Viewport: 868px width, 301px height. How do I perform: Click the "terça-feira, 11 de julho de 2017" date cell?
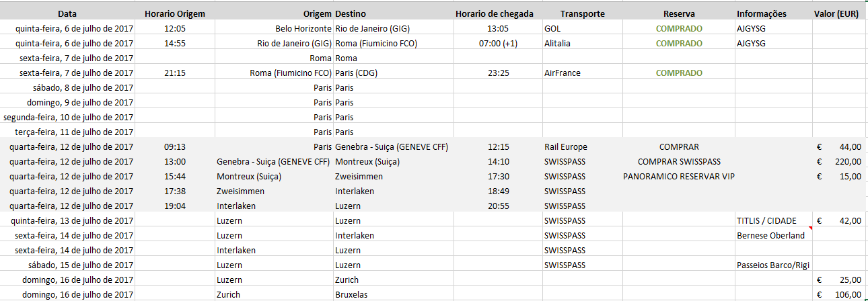[74, 132]
